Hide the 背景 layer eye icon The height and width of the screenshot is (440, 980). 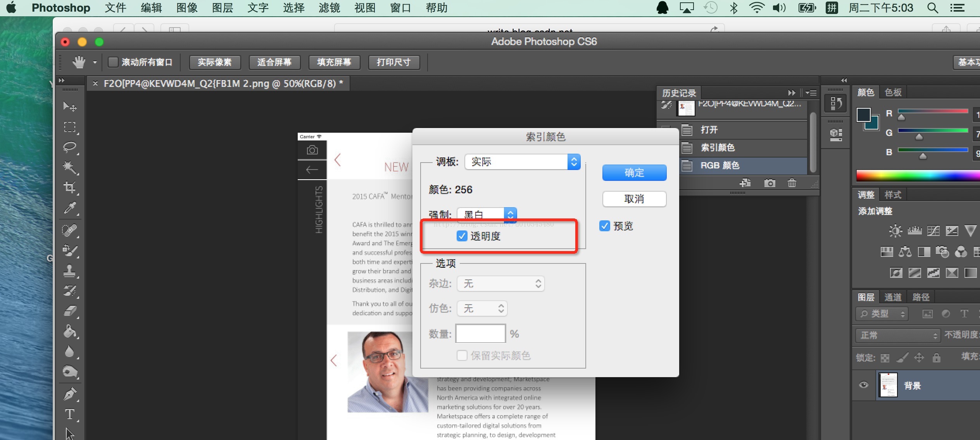[863, 385]
